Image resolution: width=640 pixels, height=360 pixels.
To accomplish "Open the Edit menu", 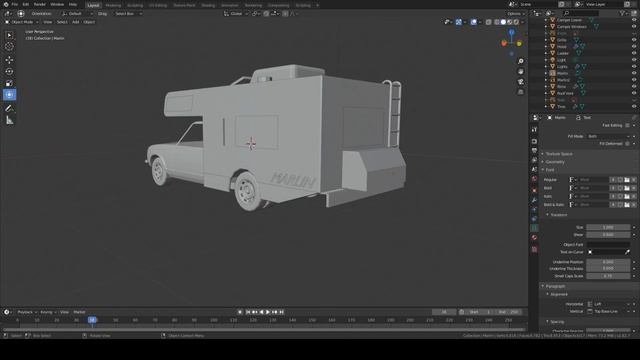I will [26, 4].
